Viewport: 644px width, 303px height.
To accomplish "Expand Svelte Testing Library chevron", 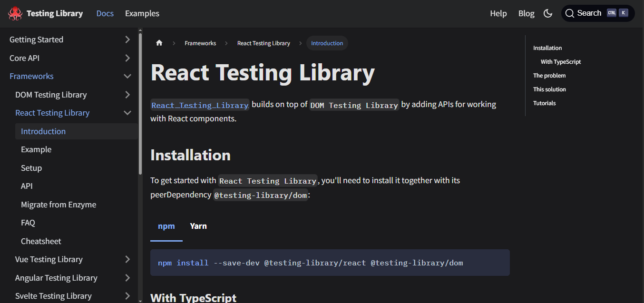I will point(127,296).
